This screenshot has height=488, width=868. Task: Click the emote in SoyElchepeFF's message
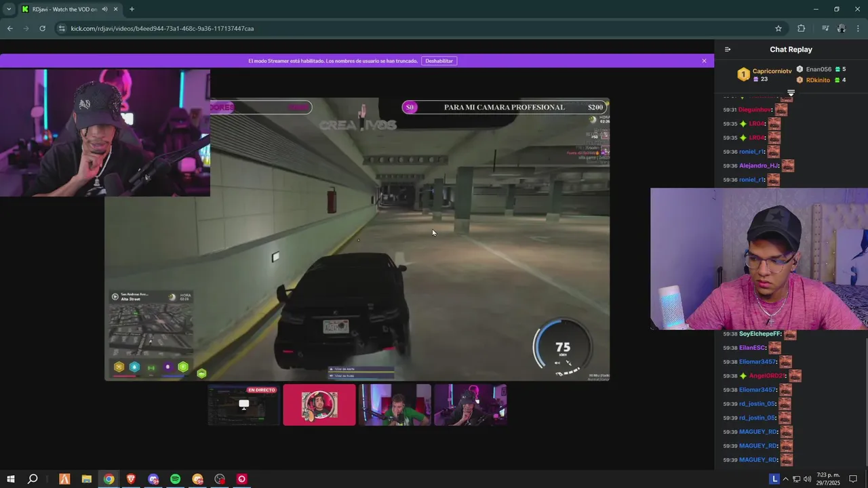tap(790, 333)
